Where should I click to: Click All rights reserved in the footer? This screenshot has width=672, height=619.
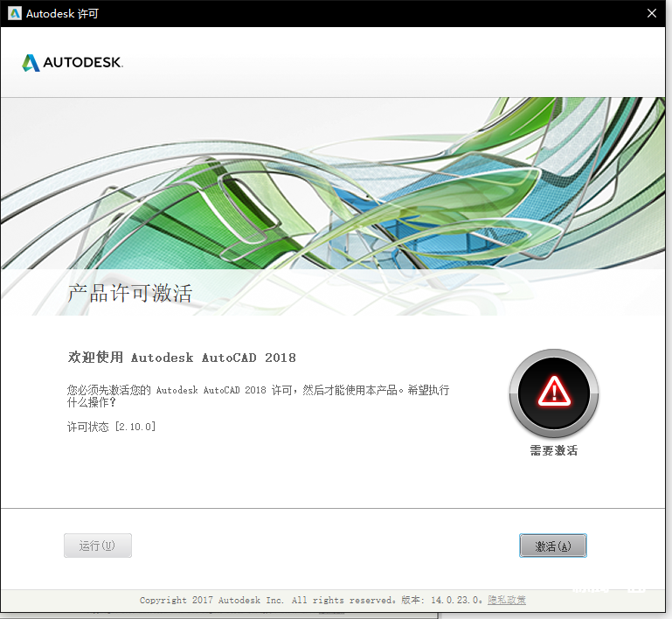(333, 601)
